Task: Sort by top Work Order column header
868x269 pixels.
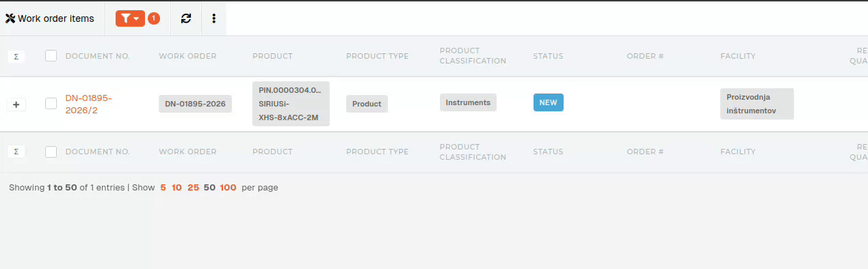Action: pyautogui.click(x=187, y=56)
